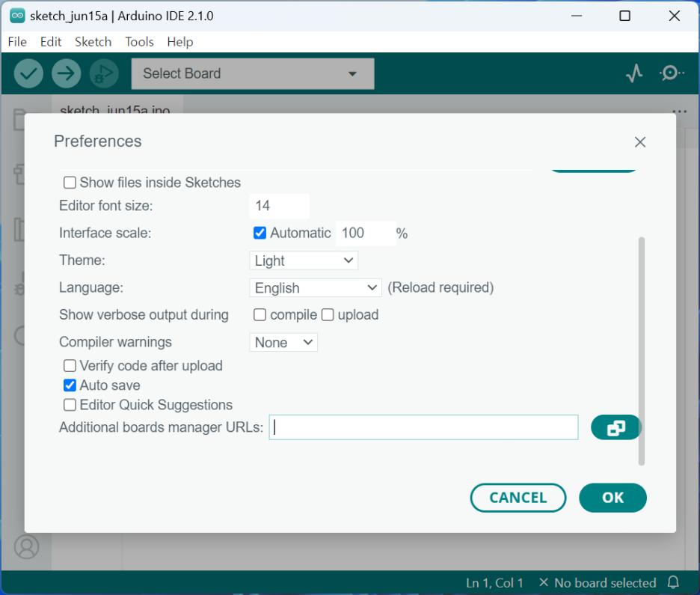Image resolution: width=700 pixels, height=595 pixels.
Task: Open the Serial Plotter icon
Action: pos(634,73)
